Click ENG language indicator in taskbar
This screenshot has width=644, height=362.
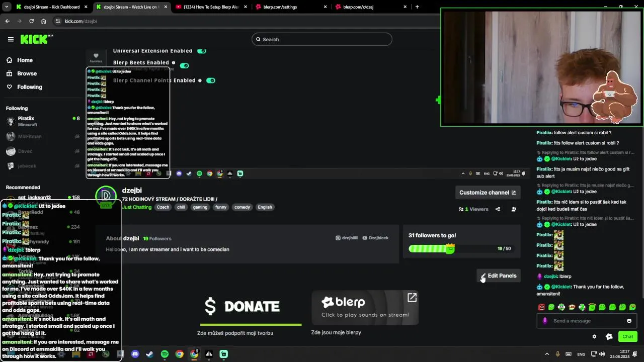(x=581, y=354)
